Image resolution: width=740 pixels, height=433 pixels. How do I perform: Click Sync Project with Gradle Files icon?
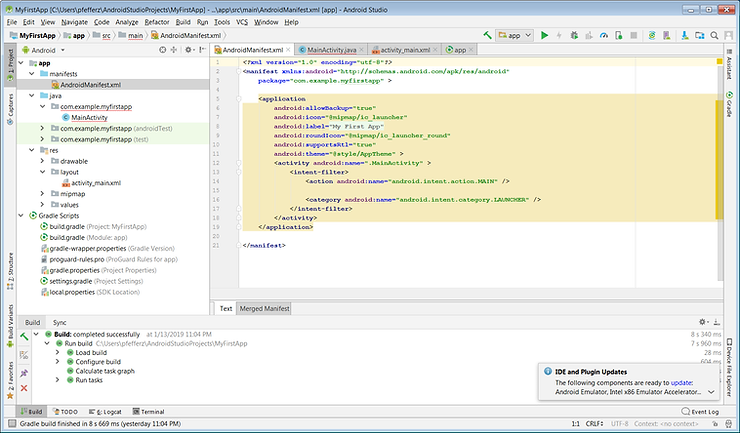[652, 35]
